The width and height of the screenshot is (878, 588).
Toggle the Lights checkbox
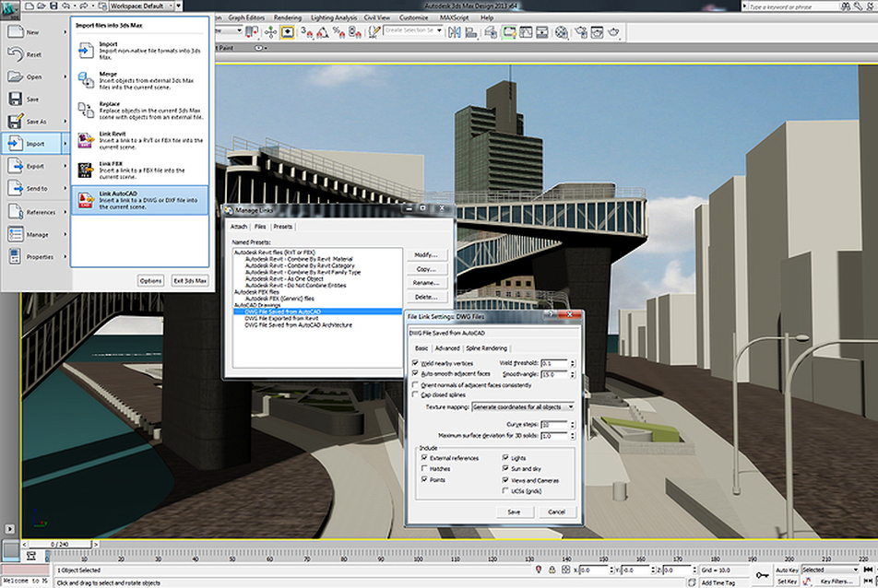505,458
